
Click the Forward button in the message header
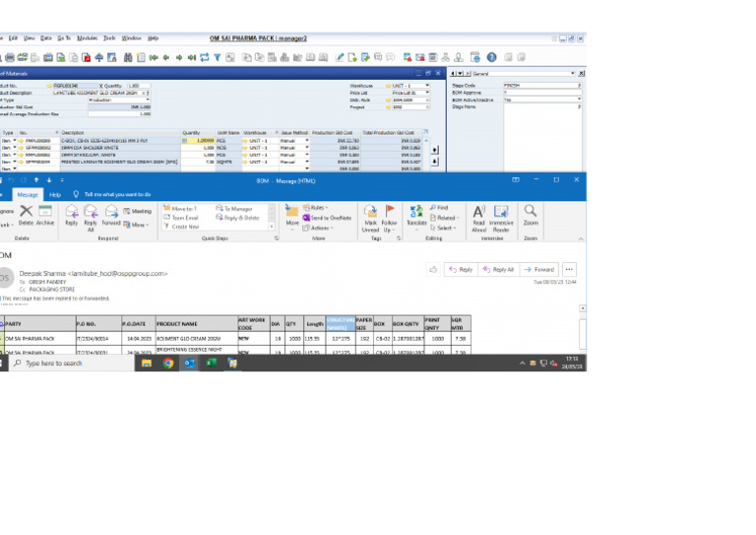(x=539, y=270)
